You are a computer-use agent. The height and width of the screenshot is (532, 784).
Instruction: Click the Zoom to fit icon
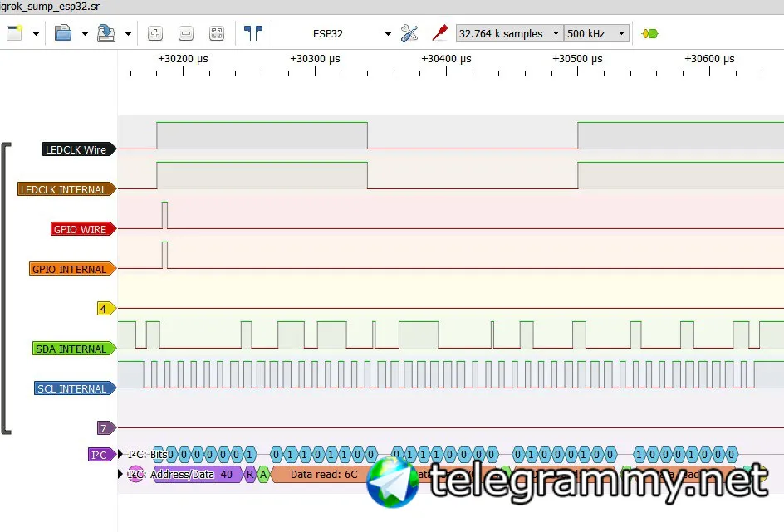pos(217,33)
